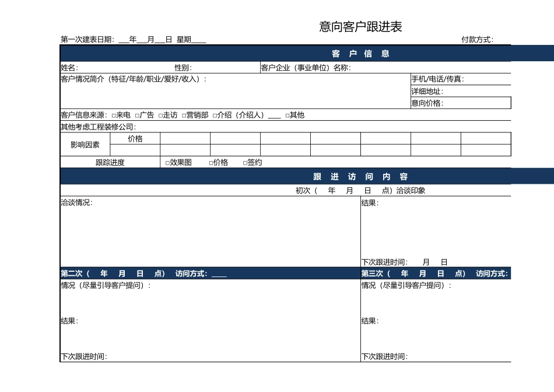
Task: Select the 介绍 referral checkbox
Action: pos(213,116)
